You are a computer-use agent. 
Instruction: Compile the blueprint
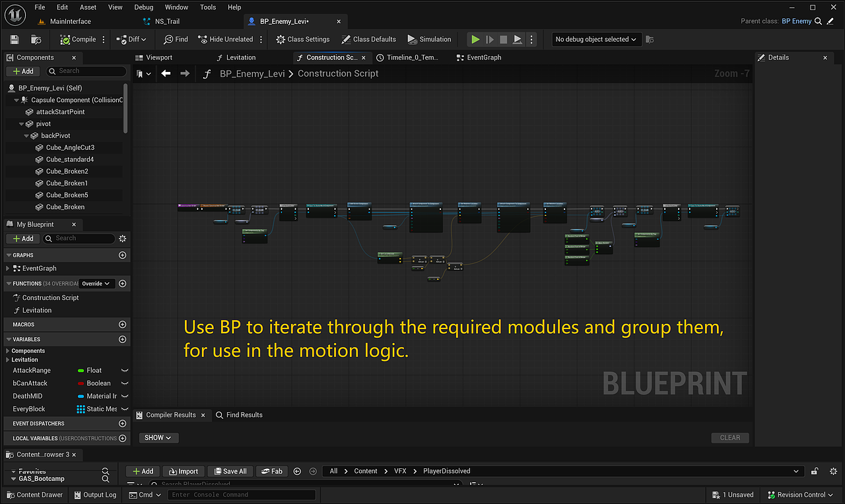pos(78,40)
